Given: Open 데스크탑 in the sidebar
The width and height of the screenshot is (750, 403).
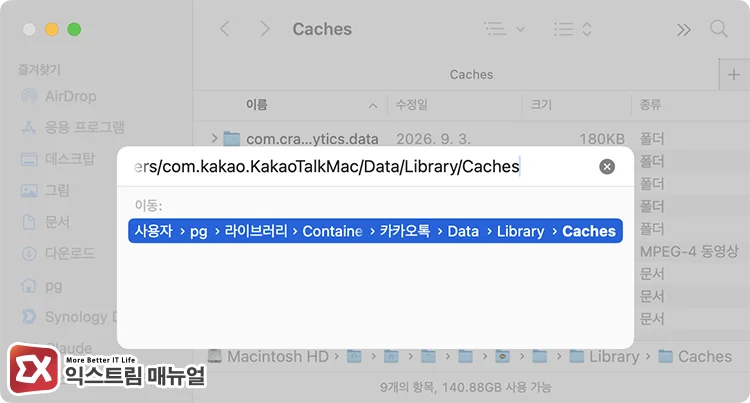Looking at the screenshot, I should click(58, 159).
